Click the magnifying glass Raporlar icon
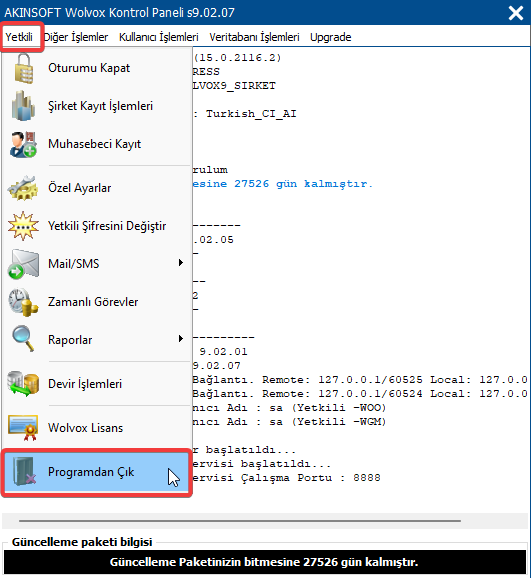Image resolution: width=531 pixels, height=578 pixels. point(23,339)
